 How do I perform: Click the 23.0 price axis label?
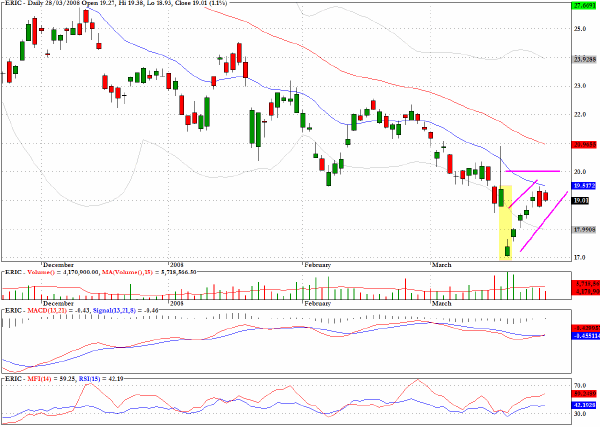point(580,86)
